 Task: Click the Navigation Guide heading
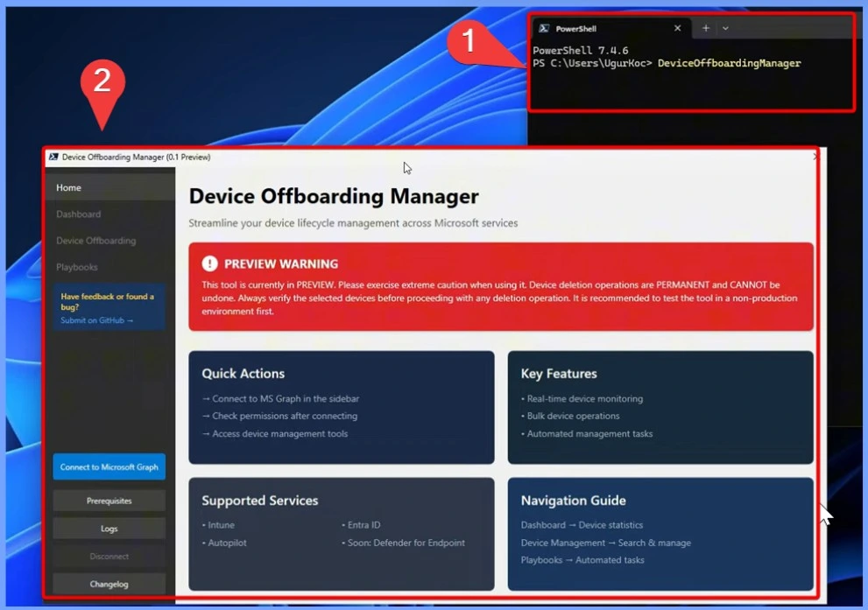[573, 500]
